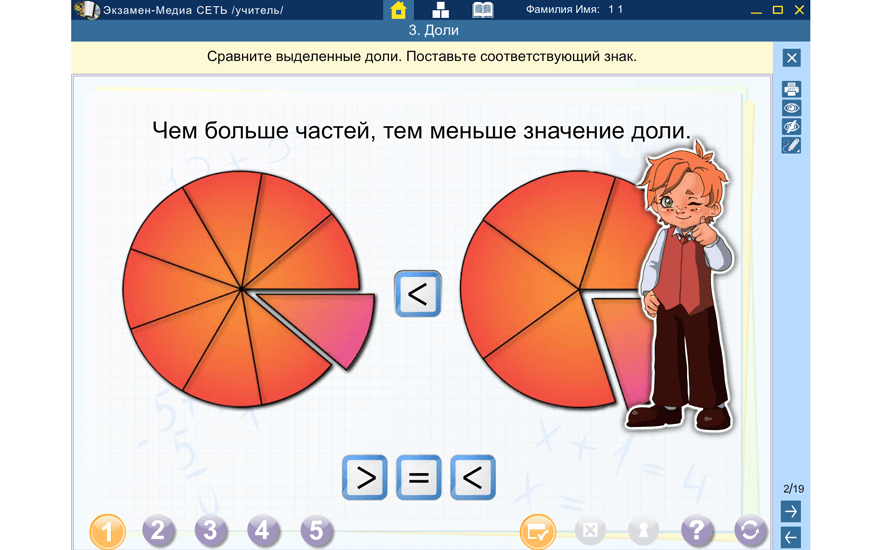Reset the exercise with the refresh button

click(750, 531)
